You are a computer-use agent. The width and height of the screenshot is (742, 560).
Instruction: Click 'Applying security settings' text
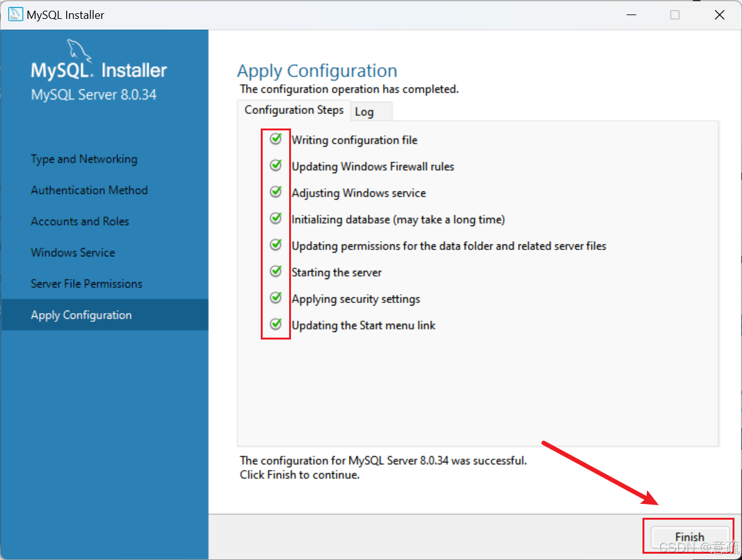click(x=356, y=299)
